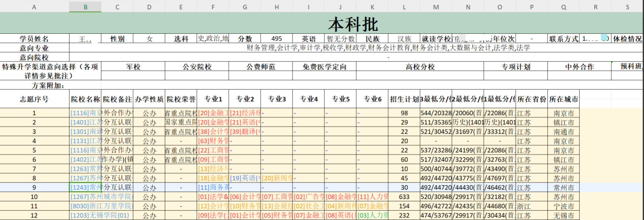Click the 体检情况 label cell

(x=627, y=38)
